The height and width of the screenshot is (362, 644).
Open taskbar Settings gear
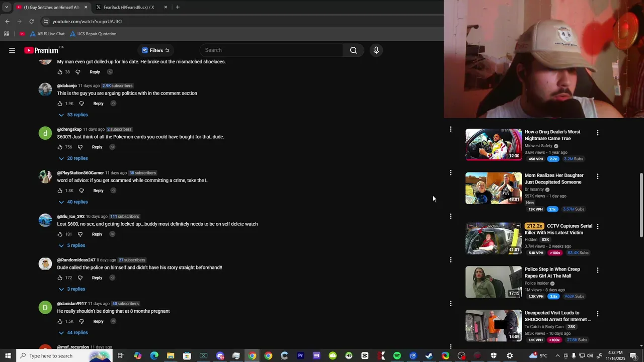[510, 356]
